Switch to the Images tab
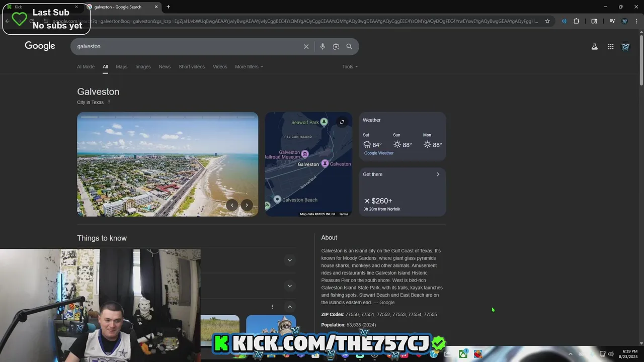 (143, 67)
